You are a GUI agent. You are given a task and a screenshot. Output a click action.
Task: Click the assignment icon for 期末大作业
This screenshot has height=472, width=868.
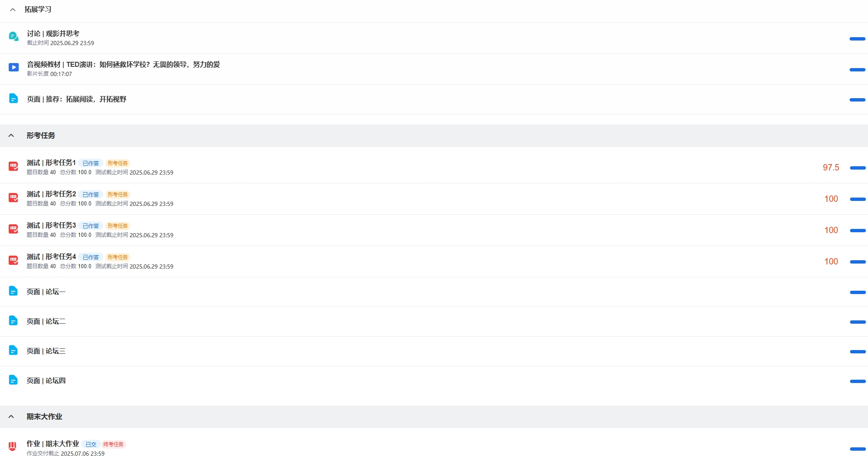tap(13, 447)
